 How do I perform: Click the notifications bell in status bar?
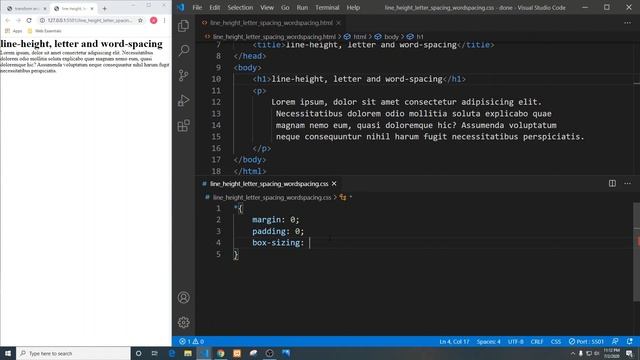pos(630,341)
